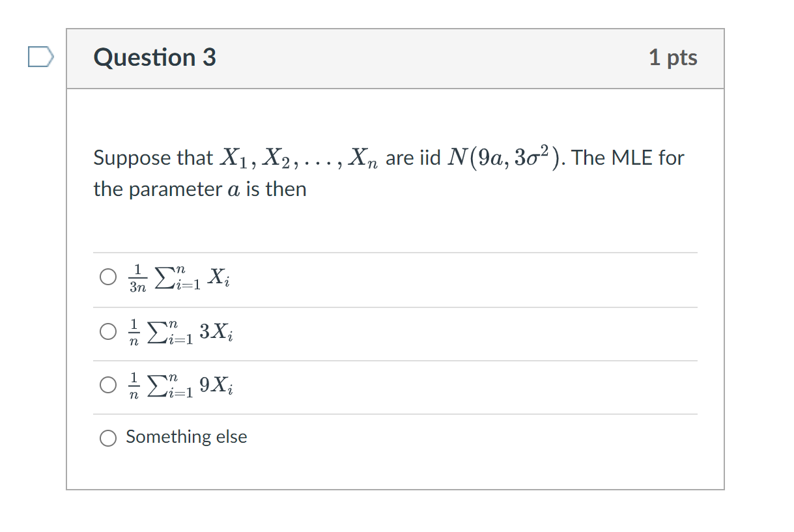Click the 'Something else' text label
The height and width of the screenshot is (532, 794).
pyautogui.click(x=186, y=437)
